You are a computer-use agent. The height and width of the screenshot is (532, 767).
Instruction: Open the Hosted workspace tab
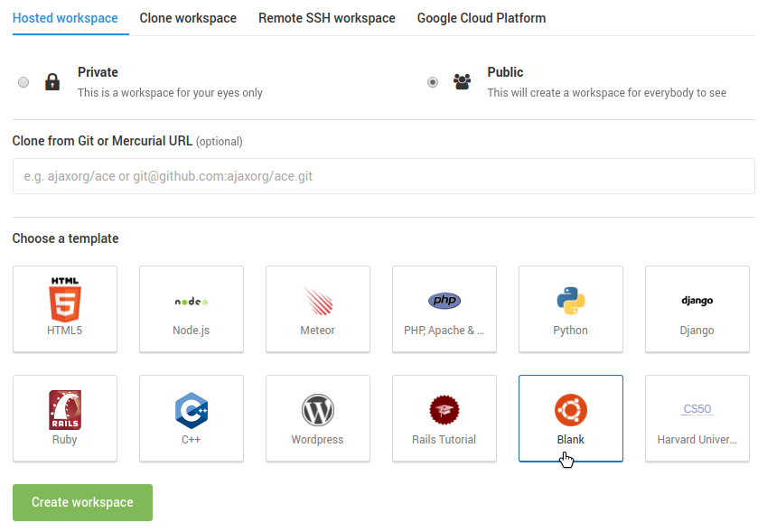click(65, 18)
